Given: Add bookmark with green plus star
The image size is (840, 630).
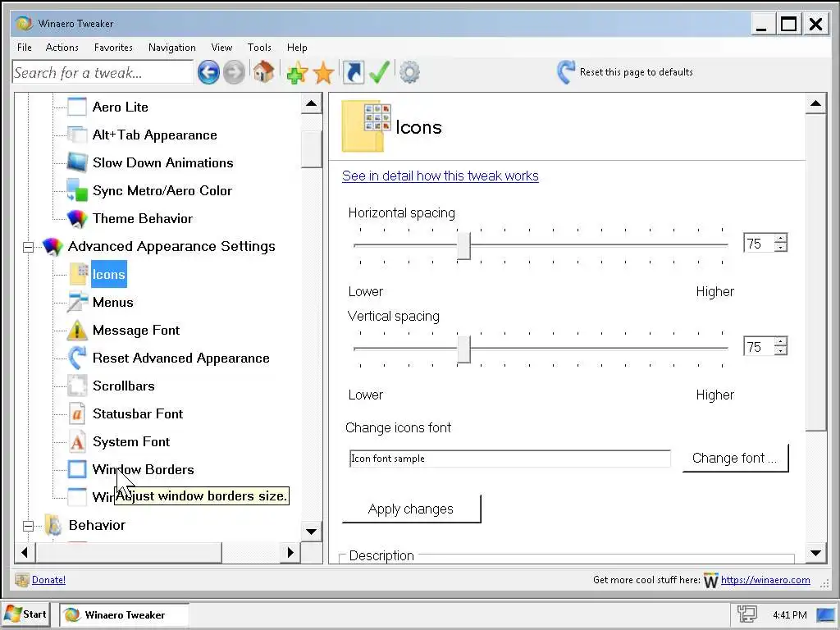Looking at the screenshot, I should [x=297, y=72].
